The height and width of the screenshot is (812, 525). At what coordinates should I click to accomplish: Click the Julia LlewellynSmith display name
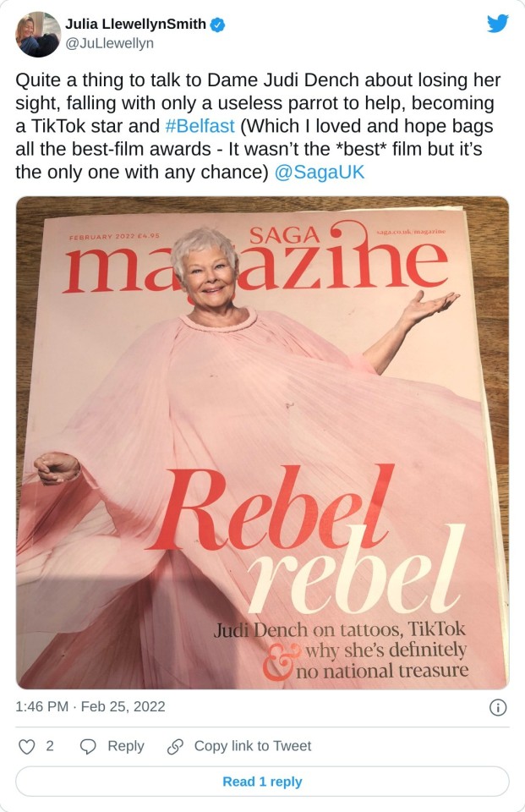[x=135, y=24]
